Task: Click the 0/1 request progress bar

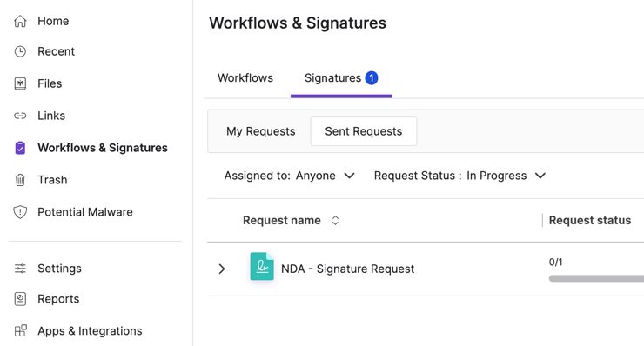Action: coord(596,278)
